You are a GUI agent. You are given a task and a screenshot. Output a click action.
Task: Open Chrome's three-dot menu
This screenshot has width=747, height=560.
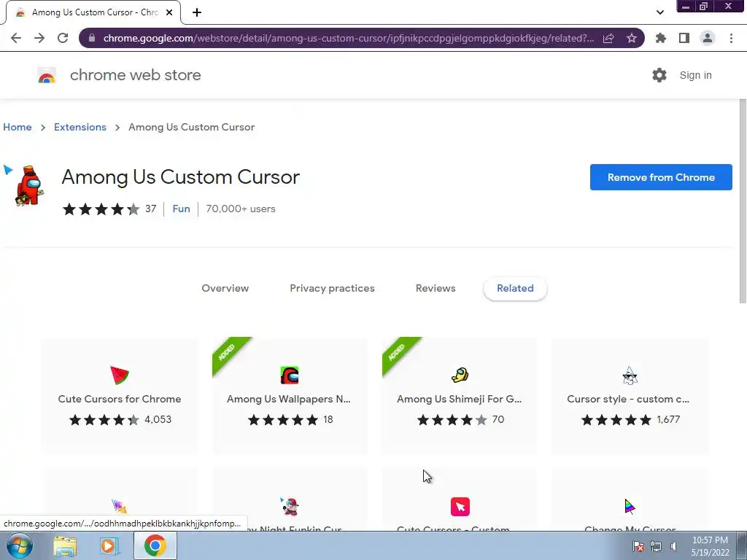(x=731, y=38)
